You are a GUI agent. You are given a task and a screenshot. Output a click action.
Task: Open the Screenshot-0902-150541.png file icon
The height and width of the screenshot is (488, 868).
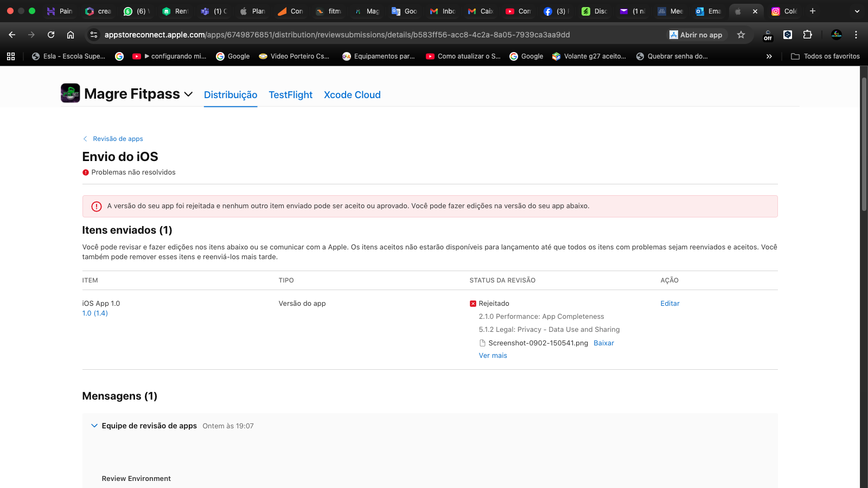(x=482, y=343)
